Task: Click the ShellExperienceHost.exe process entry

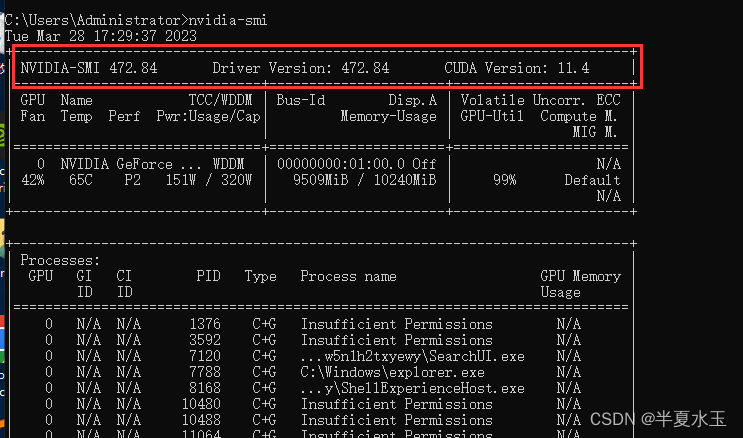Action: (412, 388)
